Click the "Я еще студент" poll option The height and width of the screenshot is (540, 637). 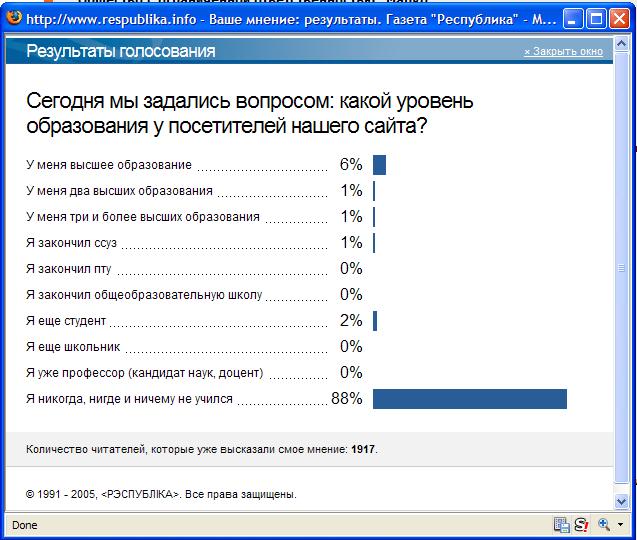pyautogui.click(x=66, y=321)
